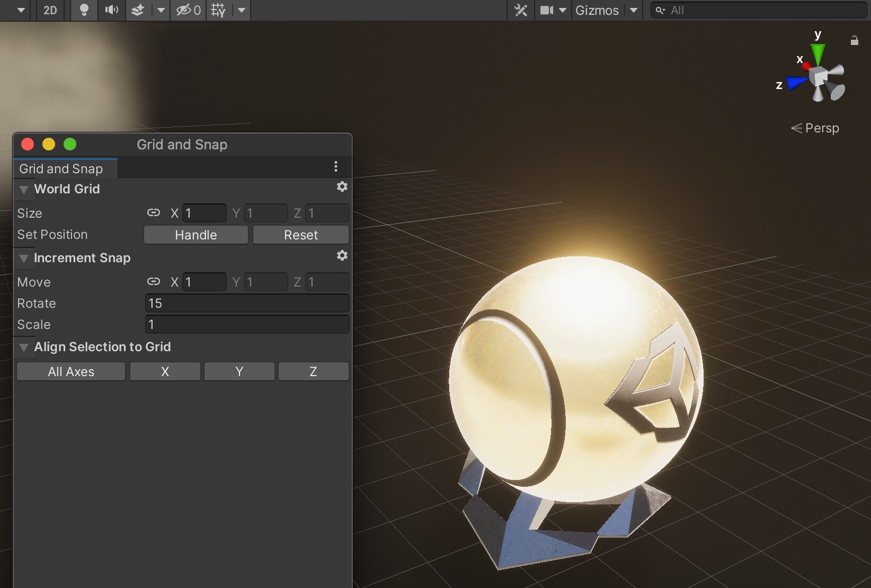Click the Rotate value field showing 15

(247, 303)
